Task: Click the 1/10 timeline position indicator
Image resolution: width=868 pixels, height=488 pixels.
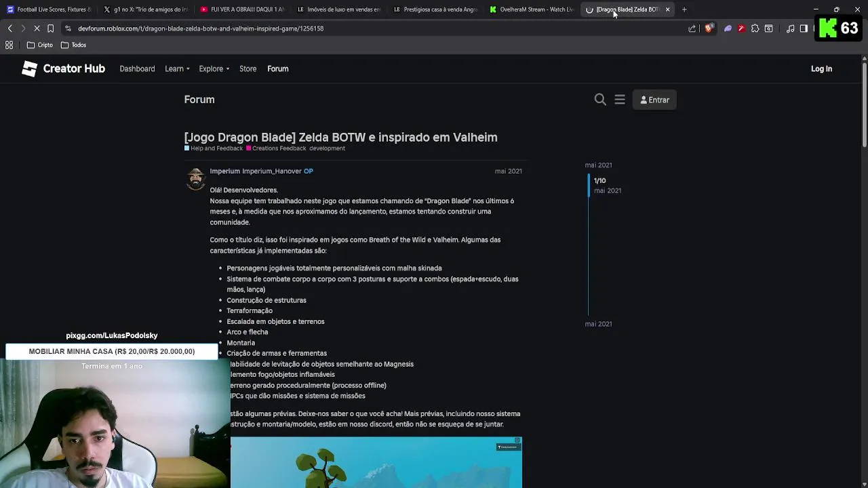Action: coord(599,180)
